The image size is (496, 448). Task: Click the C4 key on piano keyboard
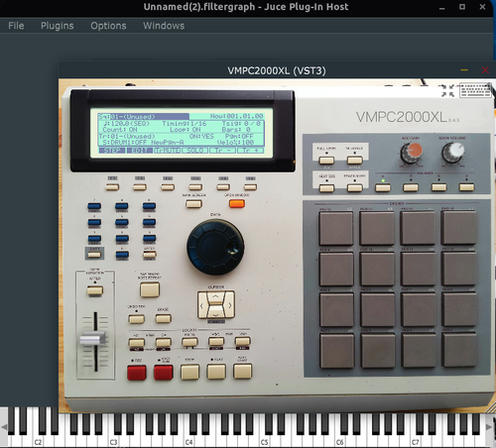(188, 441)
